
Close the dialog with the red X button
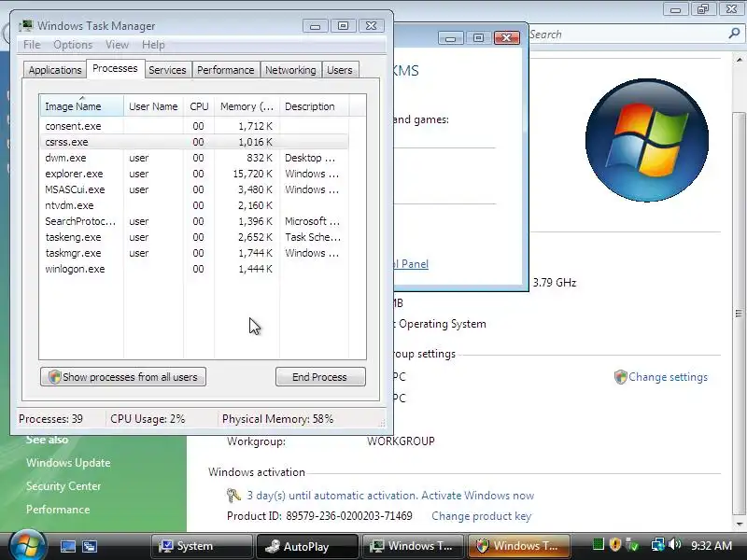506,37
